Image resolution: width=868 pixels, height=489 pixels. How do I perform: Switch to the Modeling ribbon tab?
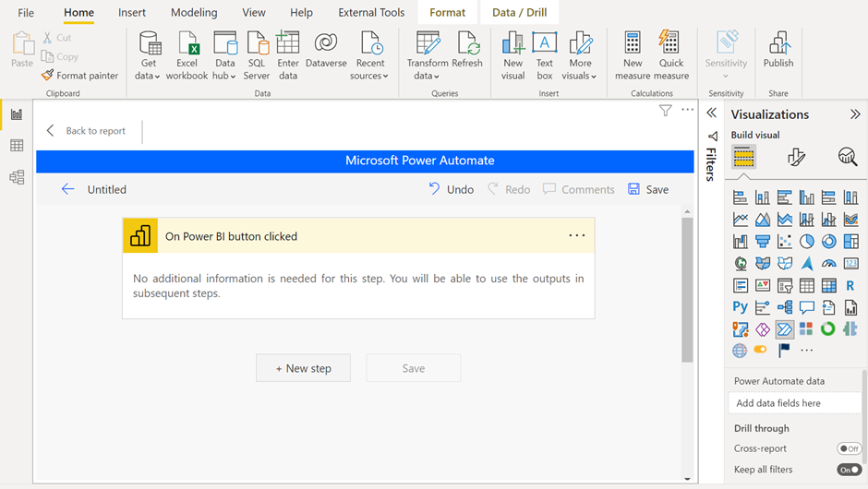(194, 12)
